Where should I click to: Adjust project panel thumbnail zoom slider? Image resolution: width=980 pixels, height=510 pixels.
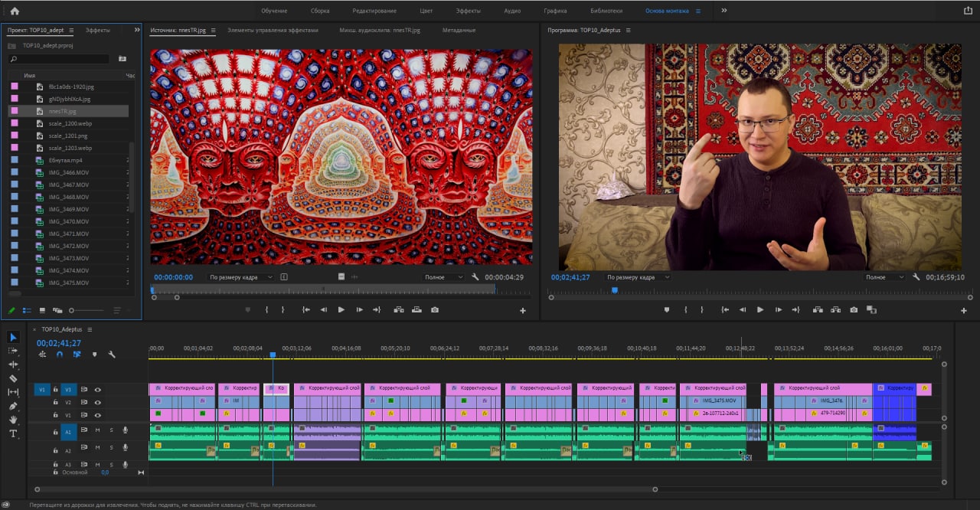point(72,310)
